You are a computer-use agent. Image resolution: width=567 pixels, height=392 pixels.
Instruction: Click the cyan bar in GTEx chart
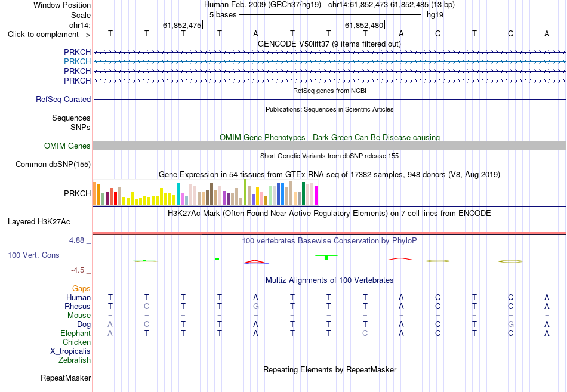coord(178,194)
